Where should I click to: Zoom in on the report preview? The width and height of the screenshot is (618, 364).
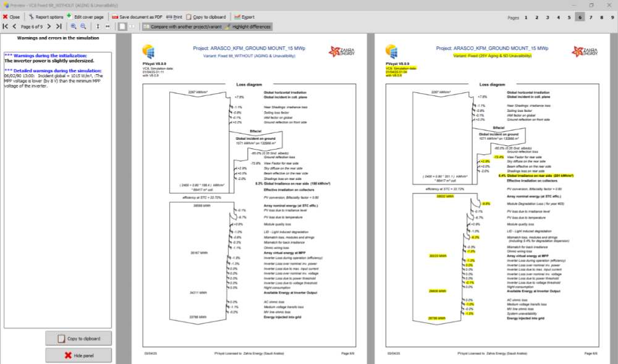tap(74, 27)
